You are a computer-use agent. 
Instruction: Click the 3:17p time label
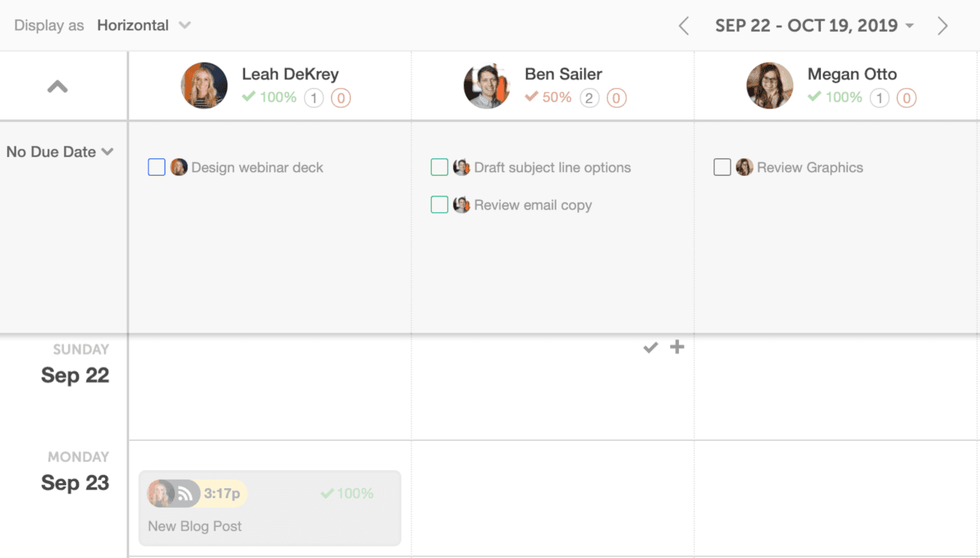(222, 493)
